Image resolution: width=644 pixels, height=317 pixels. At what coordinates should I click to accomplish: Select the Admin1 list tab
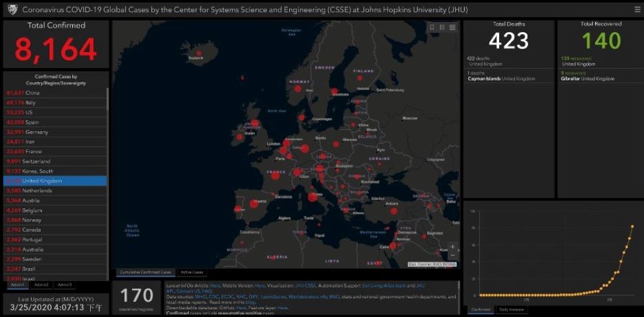click(17, 284)
